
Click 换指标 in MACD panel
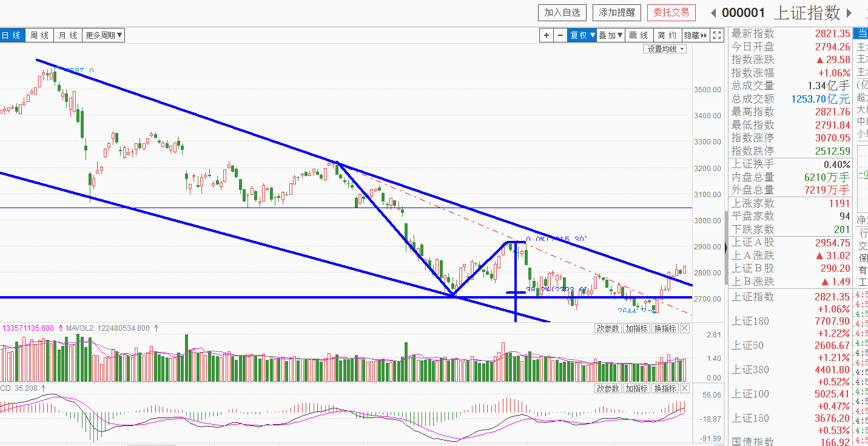click(x=665, y=388)
